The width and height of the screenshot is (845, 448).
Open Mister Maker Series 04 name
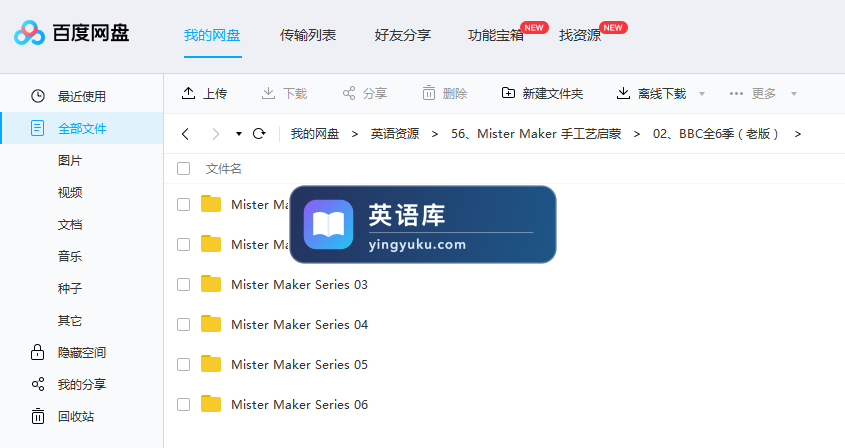(x=299, y=324)
